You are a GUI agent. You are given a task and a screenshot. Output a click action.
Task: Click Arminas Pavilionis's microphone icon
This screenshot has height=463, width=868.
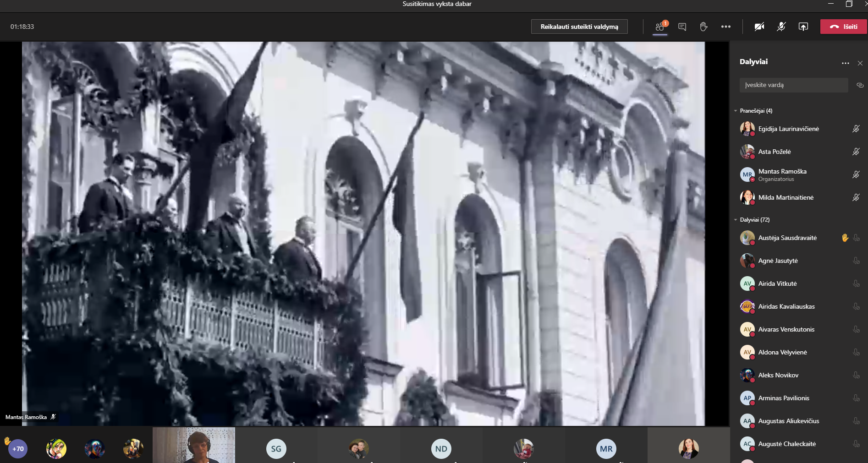coord(856,398)
